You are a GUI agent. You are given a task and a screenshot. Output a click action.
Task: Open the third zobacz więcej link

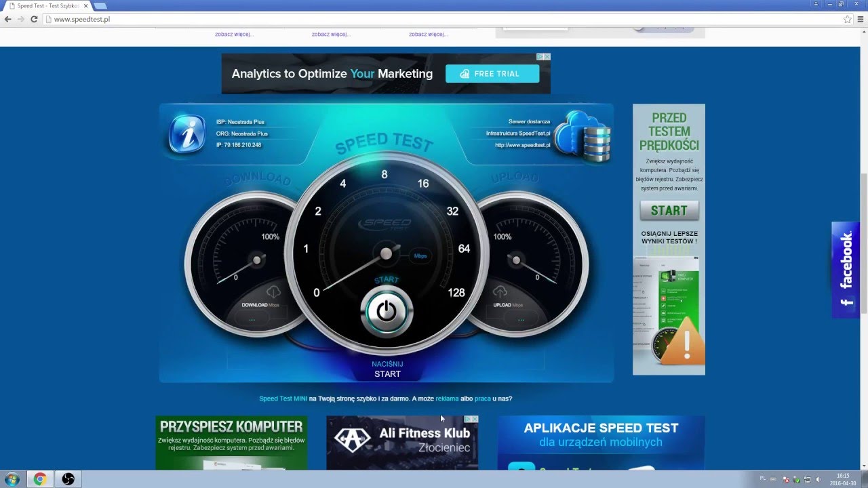[x=428, y=34]
